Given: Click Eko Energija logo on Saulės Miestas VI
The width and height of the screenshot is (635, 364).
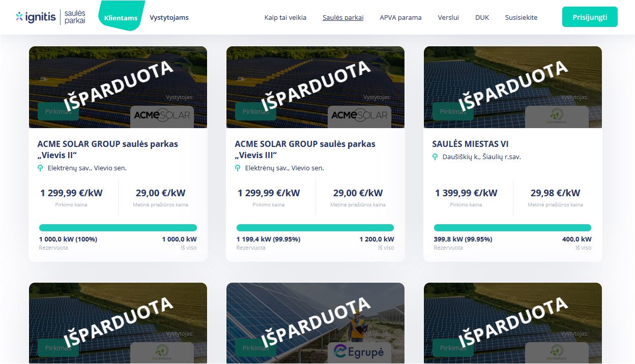Looking at the screenshot, I should tap(557, 116).
